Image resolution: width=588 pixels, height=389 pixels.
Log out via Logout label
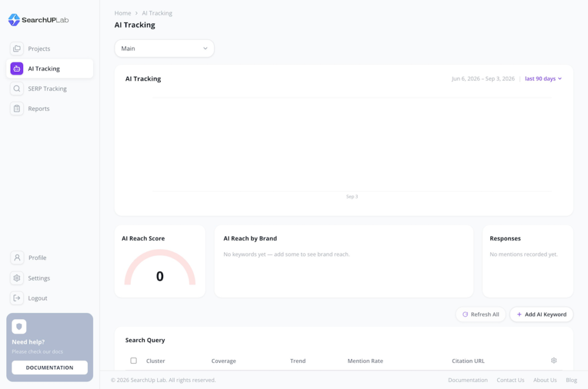click(x=37, y=298)
